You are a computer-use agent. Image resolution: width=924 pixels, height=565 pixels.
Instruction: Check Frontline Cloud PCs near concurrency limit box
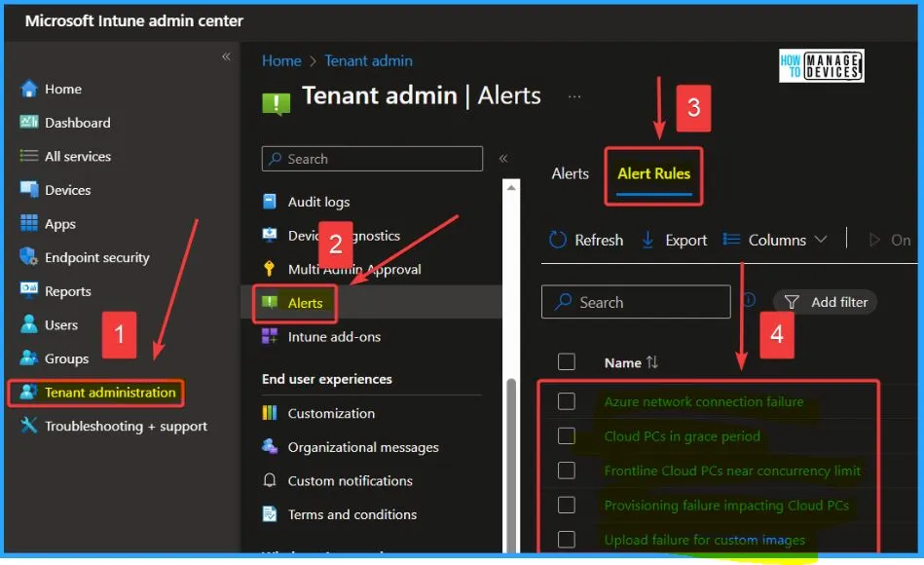click(567, 471)
